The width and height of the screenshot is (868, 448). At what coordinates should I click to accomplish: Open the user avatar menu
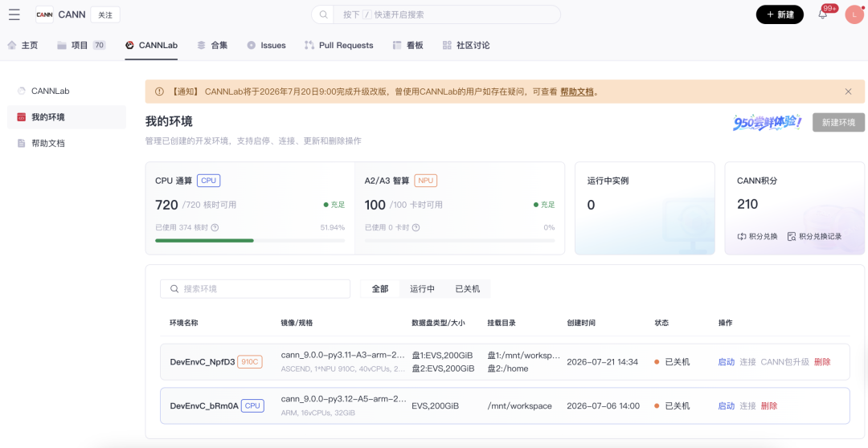click(854, 15)
